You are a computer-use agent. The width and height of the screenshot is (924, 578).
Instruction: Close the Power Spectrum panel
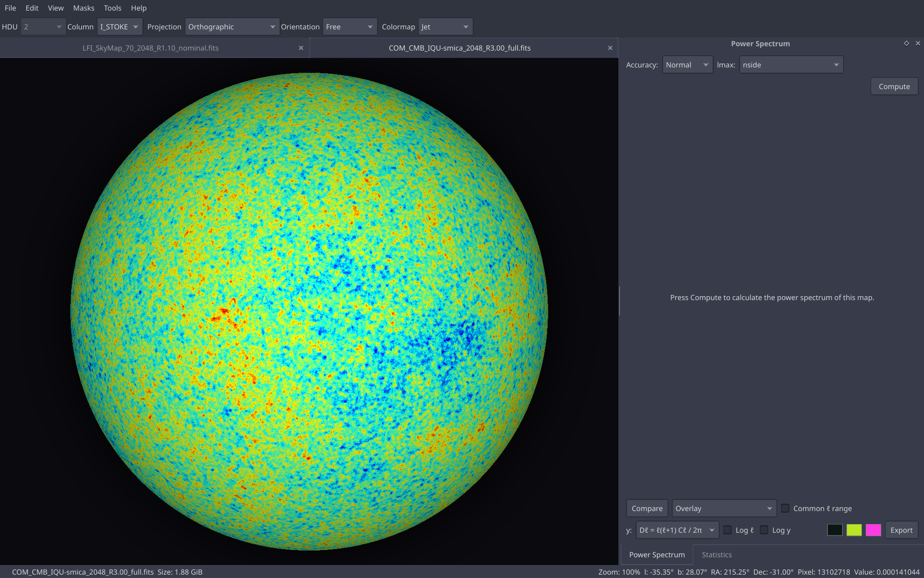(918, 43)
